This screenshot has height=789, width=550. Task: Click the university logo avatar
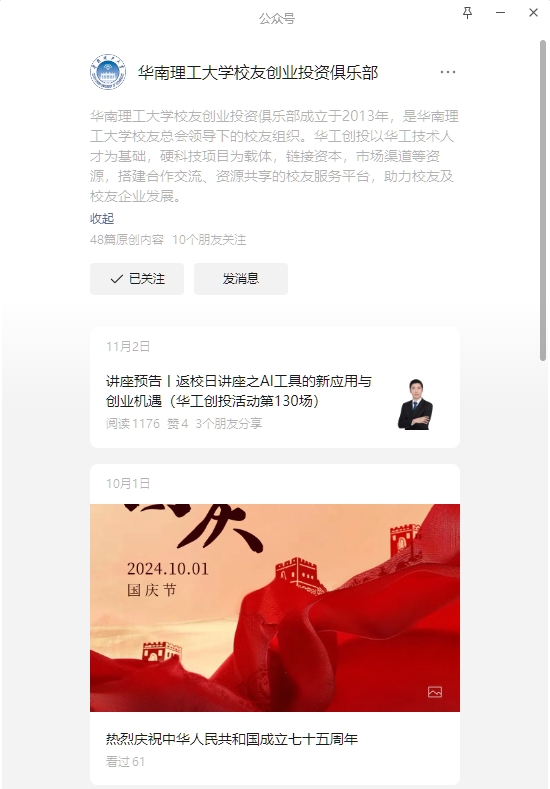(108, 72)
